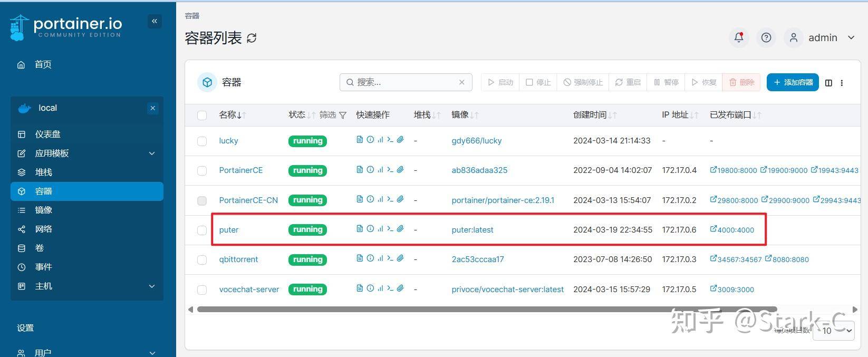
Task: Refresh the container list
Action: coord(252,38)
